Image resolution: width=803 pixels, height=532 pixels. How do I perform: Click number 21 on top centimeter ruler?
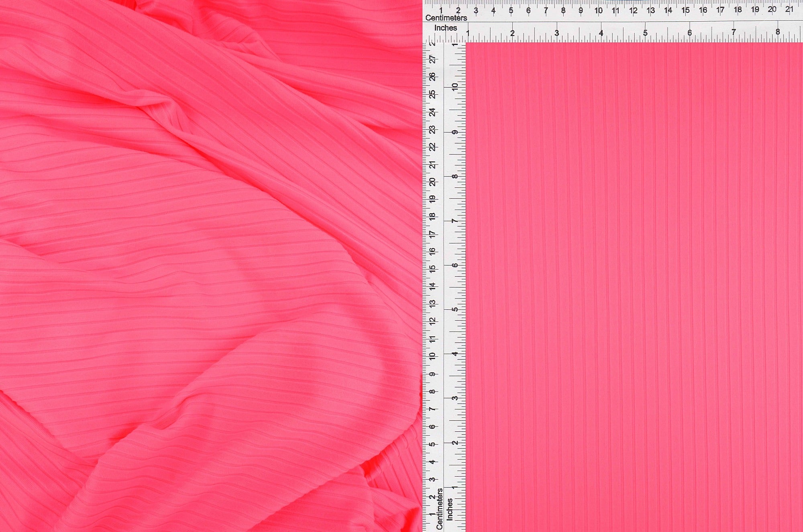(789, 10)
